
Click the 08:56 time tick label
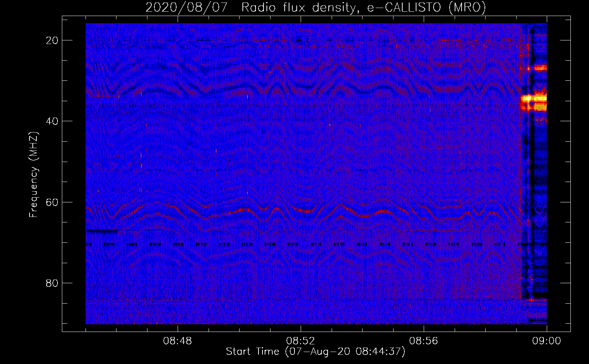point(424,341)
